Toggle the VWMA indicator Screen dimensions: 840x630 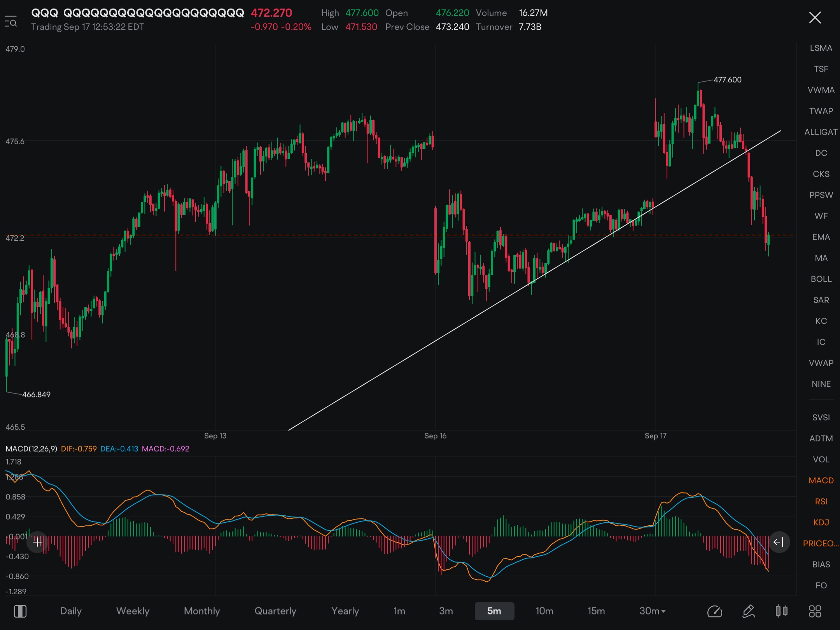[821, 90]
